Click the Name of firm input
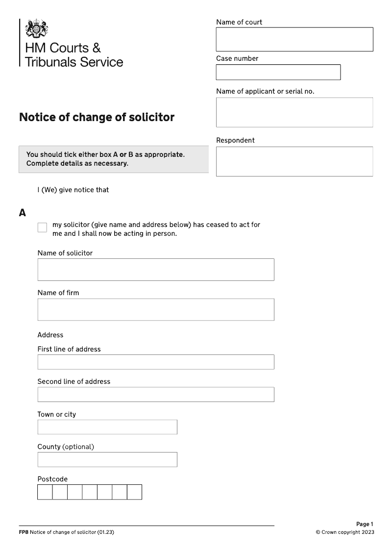Viewport: 392px width, 554px height. (x=155, y=309)
